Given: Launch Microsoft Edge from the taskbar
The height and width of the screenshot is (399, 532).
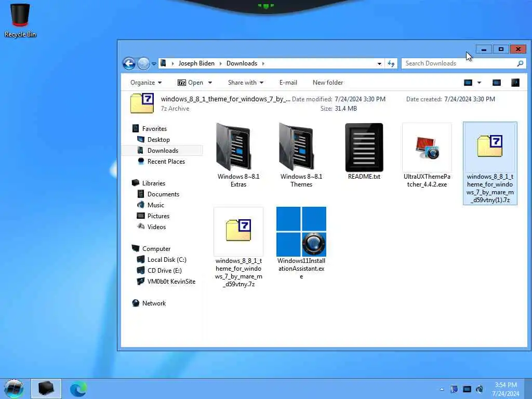Looking at the screenshot, I should pyautogui.click(x=78, y=389).
